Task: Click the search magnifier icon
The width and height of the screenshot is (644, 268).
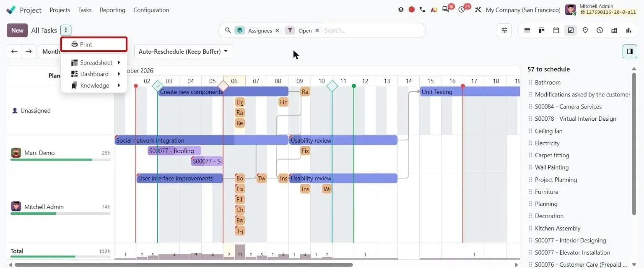Action: pos(228,30)
